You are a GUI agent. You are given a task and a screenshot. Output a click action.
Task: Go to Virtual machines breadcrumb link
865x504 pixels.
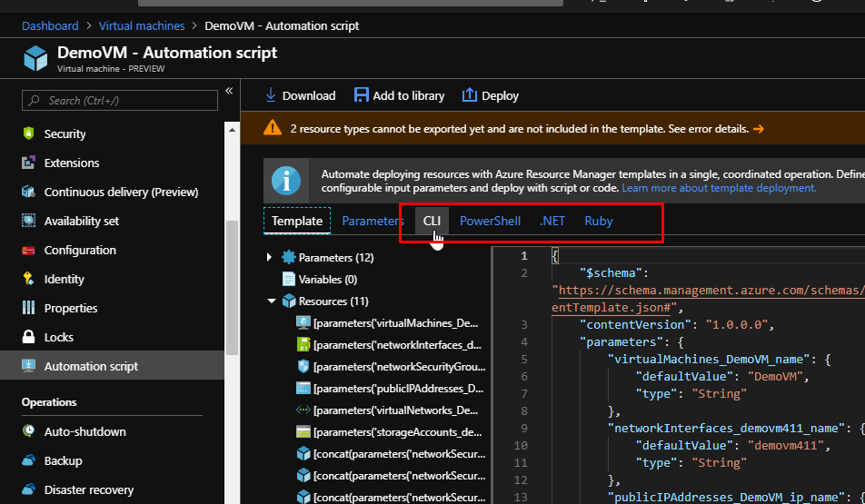click(x=142, y=26)
